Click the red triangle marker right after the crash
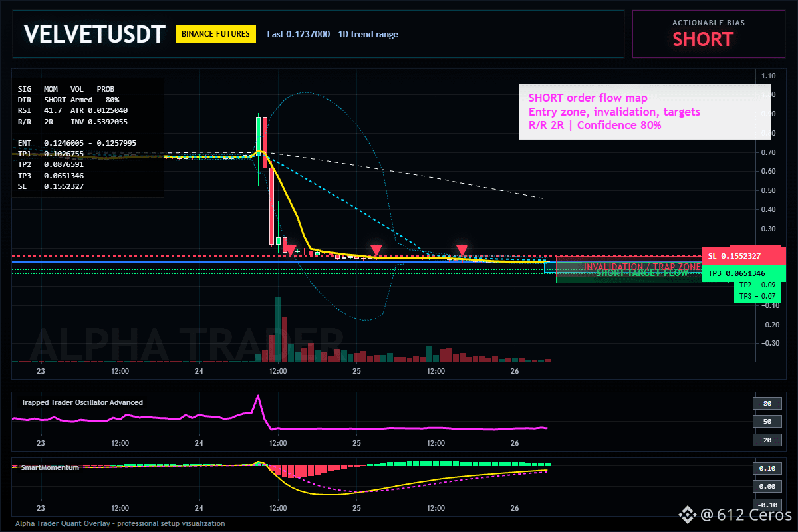 pos(290,250)
